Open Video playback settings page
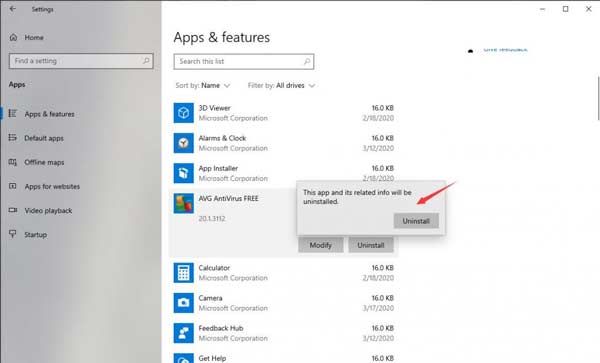Image resolution: width=600 pixels, height=363 pixels. point(48,210)
